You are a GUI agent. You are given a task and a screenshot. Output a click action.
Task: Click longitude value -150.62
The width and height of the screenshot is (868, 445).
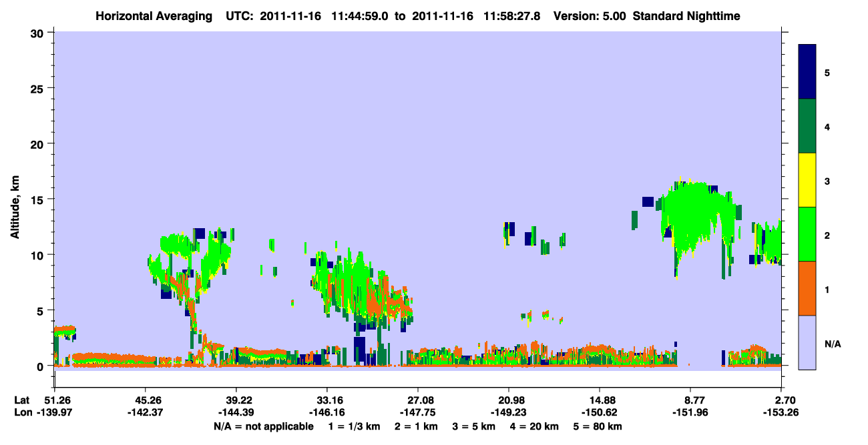(x=600, y=413)
